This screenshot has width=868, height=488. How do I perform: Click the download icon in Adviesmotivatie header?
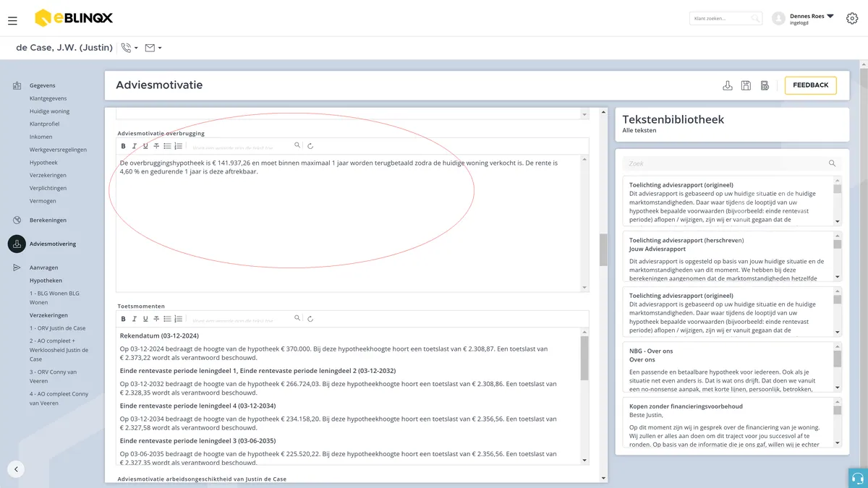[728, 85]
